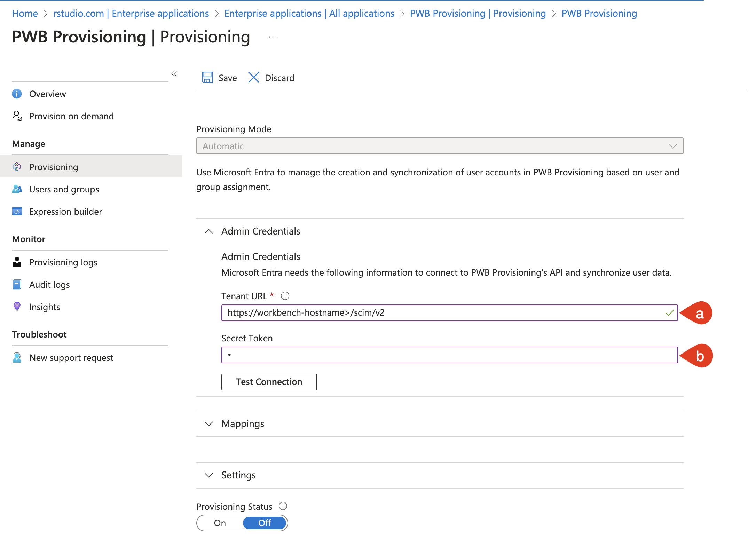The height and width of the screenshot is (547, 756).
Task: Click the Mappings section title
Action: (x=243, y=423)
